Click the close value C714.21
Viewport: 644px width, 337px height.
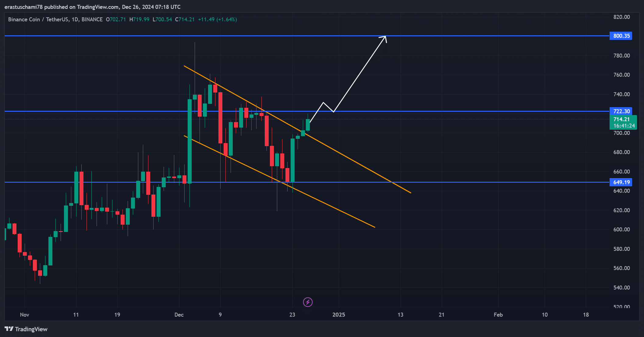(x=185, y=19)
